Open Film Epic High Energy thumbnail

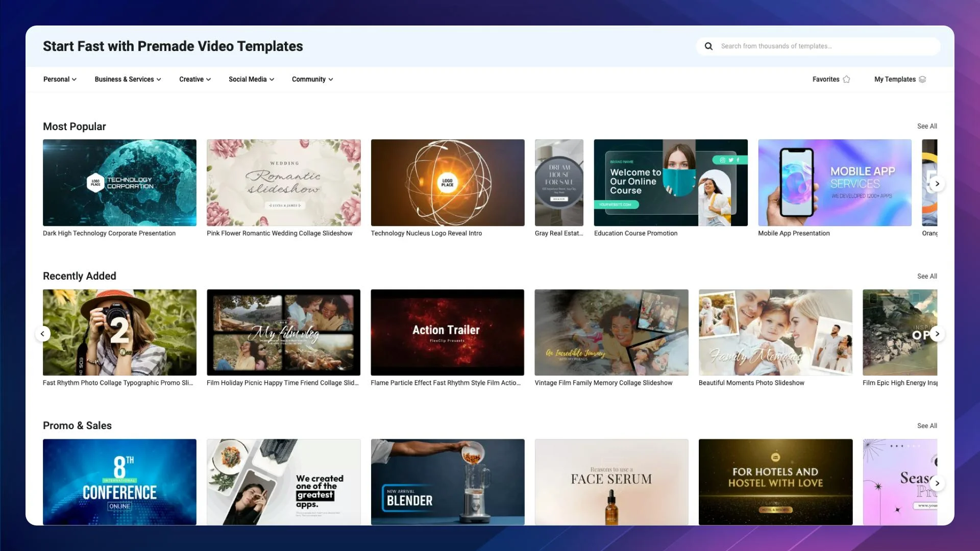click(900, 333)
